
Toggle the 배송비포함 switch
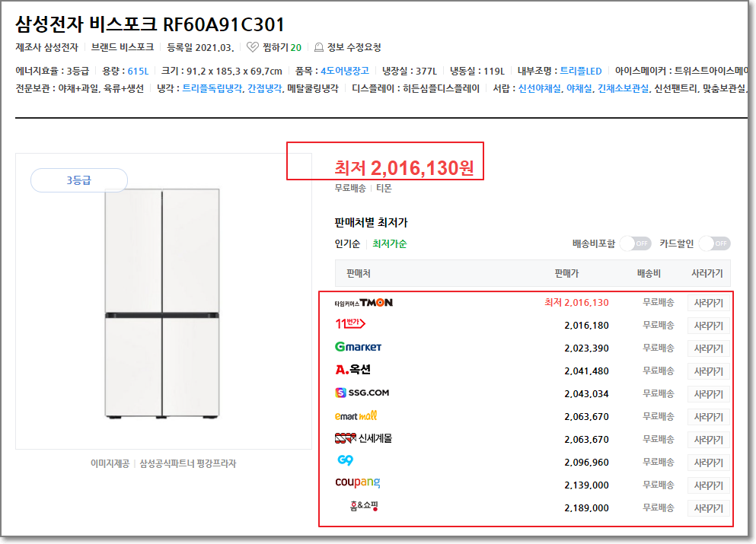point(636,243)
